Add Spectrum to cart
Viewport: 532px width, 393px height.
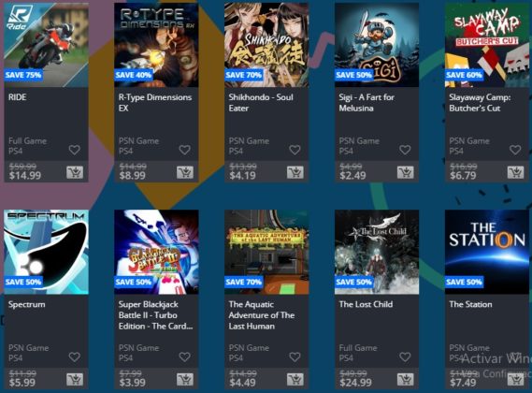point(75,379)
